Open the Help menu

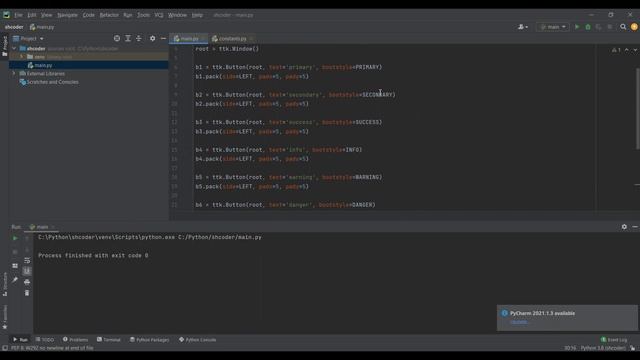pyautogui.click(x=197, y=15)
